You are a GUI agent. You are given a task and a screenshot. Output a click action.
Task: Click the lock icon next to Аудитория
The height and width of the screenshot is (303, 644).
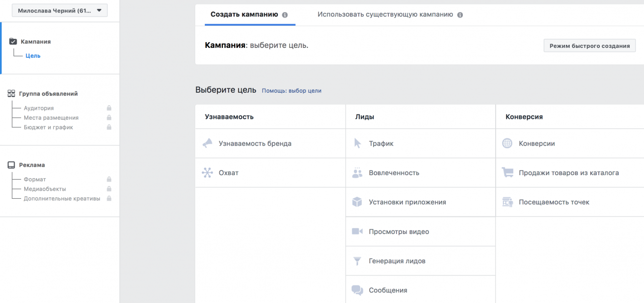pos(108,108)
